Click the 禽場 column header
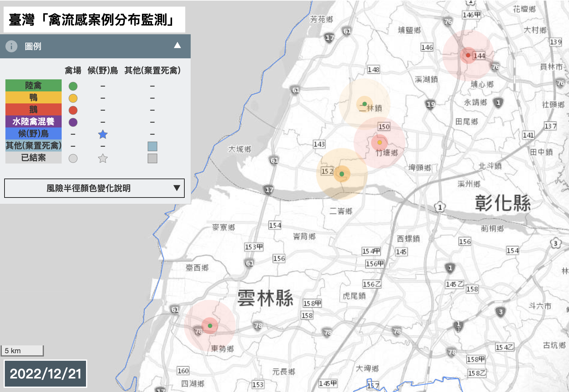 coord(73,70)
